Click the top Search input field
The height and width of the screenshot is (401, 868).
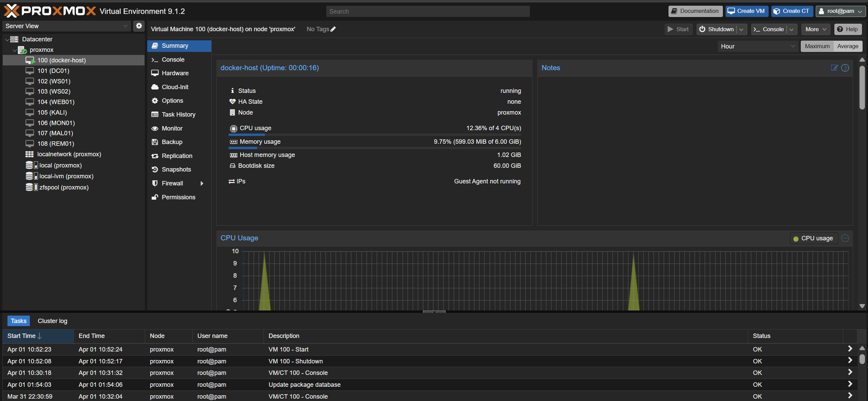click(x=427, y=11)
